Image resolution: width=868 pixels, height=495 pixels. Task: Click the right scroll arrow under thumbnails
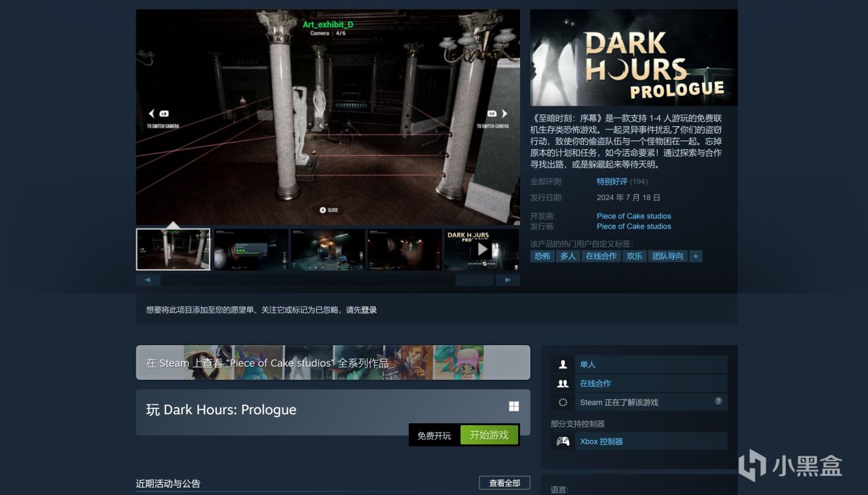[508, 280]
